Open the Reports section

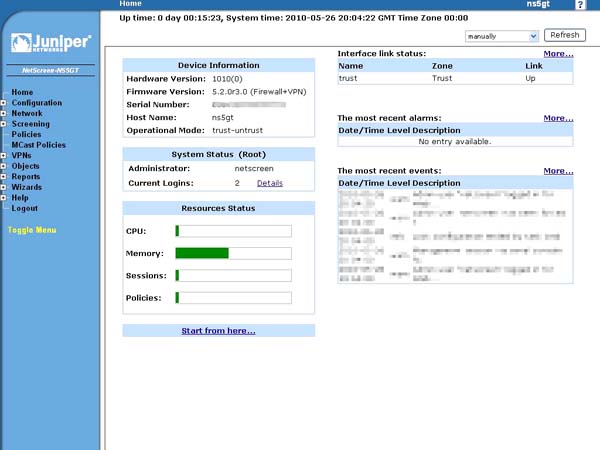26,177
